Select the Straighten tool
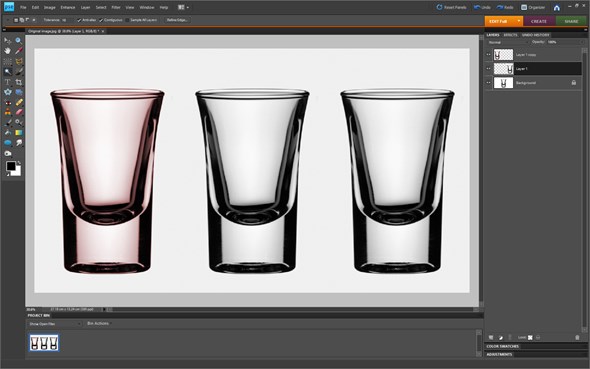Image resolution: width=590 pixels, height=369 pixels. click(x=18, y=92)
